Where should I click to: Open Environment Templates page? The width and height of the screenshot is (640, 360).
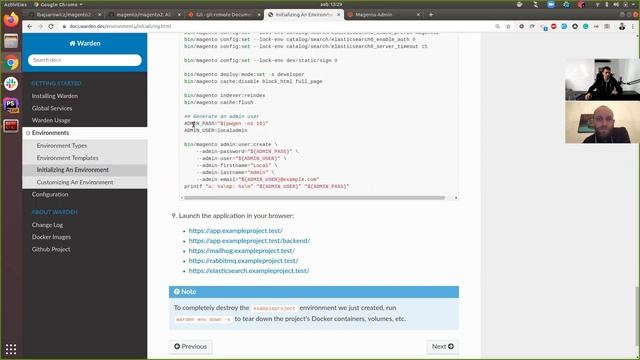pyautogui.click(x=67, y=158)
